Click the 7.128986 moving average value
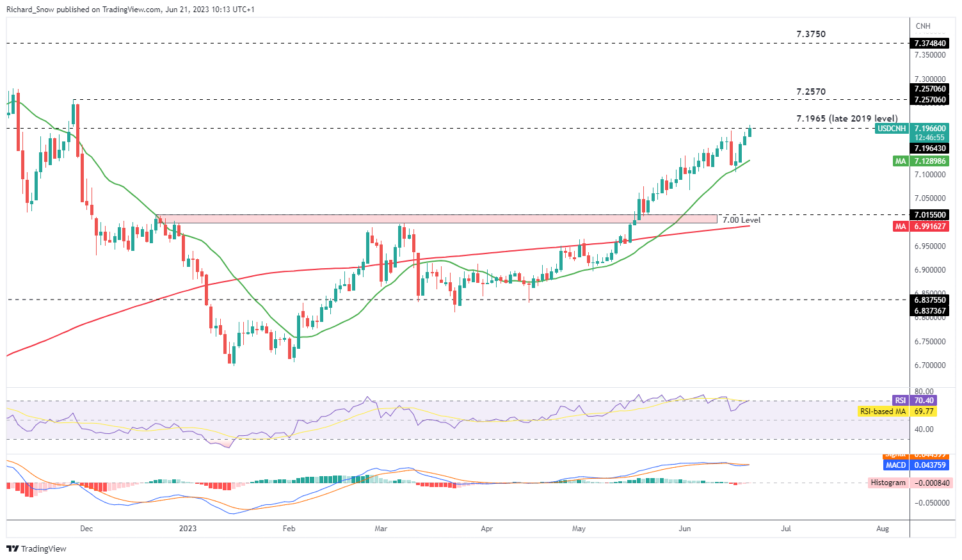The image size is (962, 560). [930, 161]
